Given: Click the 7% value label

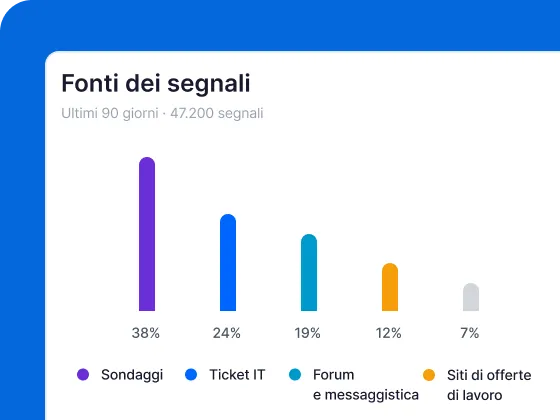Looking at the screenshot, I should coord(470,333).
